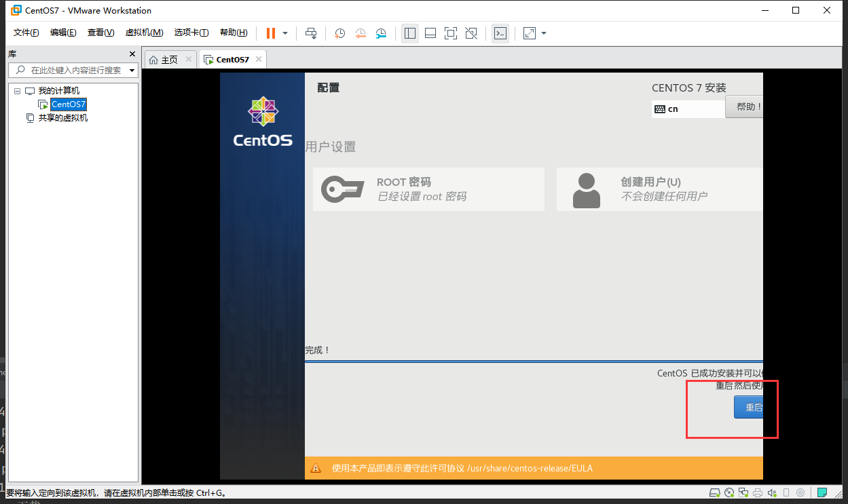Pause the virtual machine with the orange button
The height and width of the screenshot is (504, 848).
(x=271, y=33)
